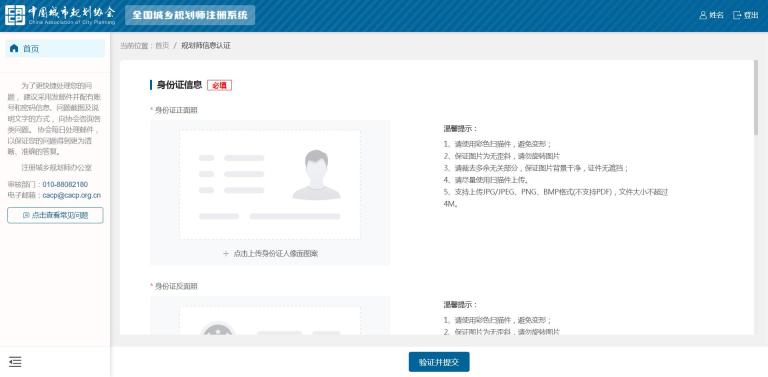
Task: Click the ID card back upload area
Action: 270,316
